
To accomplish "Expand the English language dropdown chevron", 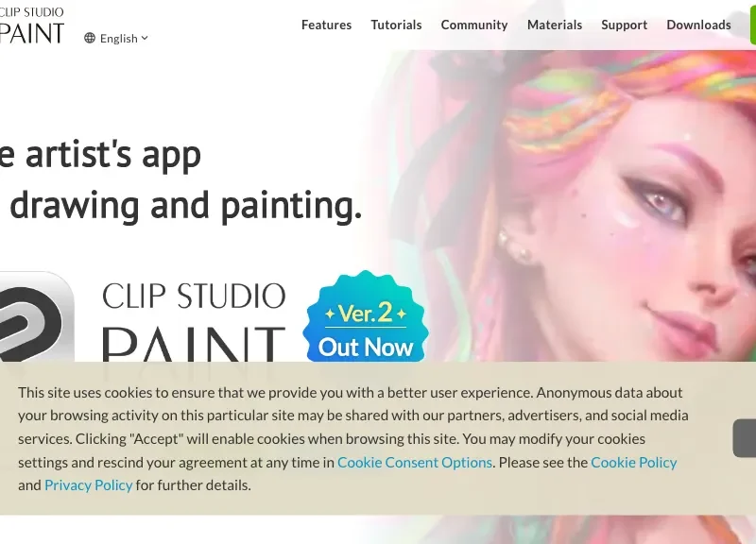I will pos(145,38).
